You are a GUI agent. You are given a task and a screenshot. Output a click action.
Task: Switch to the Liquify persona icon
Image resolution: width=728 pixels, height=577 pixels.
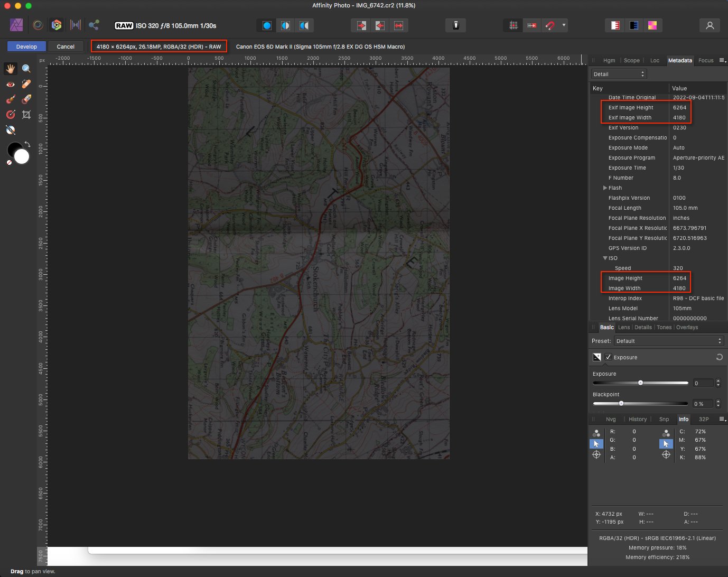38,25
